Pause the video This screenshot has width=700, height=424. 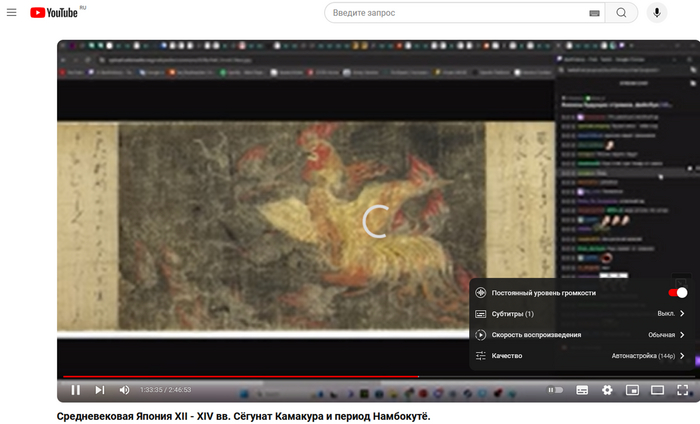75,390
